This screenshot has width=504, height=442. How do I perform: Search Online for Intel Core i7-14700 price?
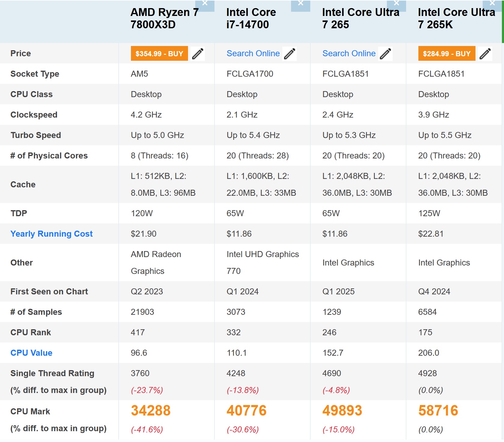coord(253,54)
